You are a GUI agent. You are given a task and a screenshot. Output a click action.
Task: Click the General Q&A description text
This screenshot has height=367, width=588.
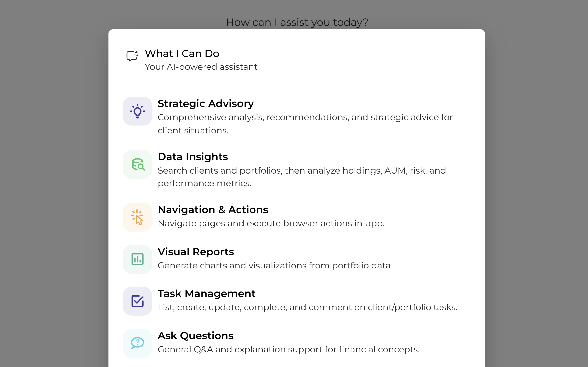(288, 350)
